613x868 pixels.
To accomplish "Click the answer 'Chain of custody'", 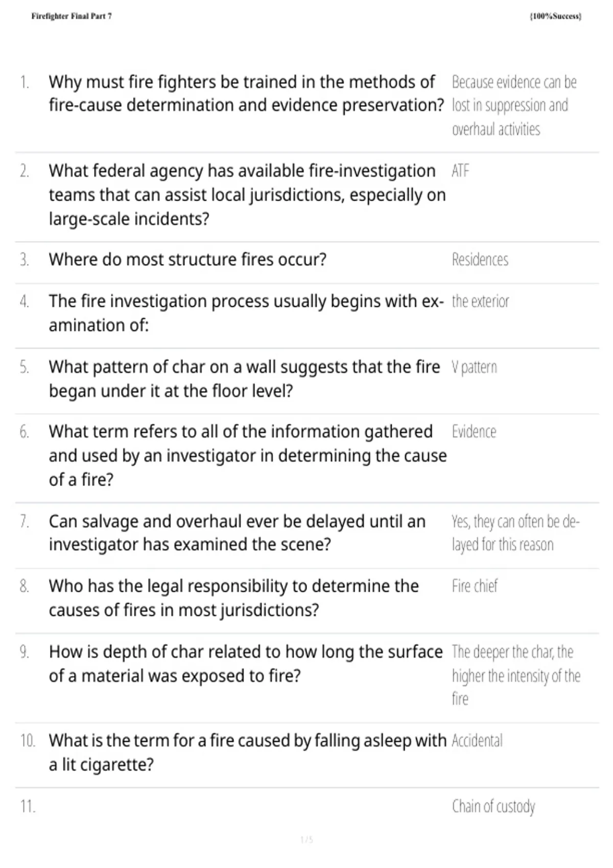I will pyautogui.click(x=493, y=807).
